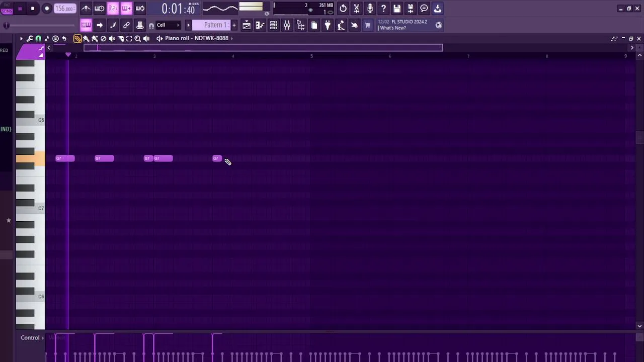Toggle the multilink to controllers icon
644x362 pixels.
(127, 25)
